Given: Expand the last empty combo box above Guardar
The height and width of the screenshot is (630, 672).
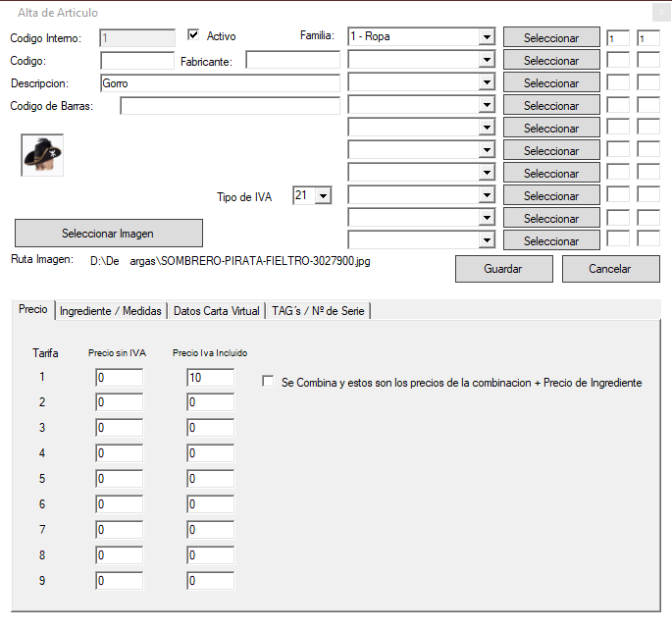Looking at the screenshot, I should point(487,240).
